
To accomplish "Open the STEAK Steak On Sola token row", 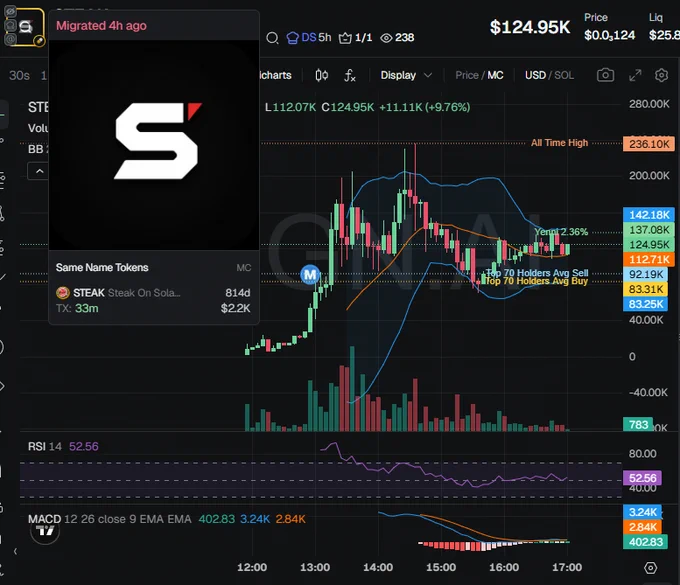I will point(154,301).
